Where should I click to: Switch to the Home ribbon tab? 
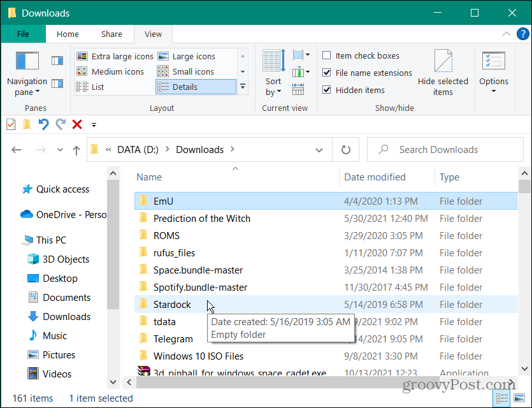pyautogui.click(x=68, y=34)
